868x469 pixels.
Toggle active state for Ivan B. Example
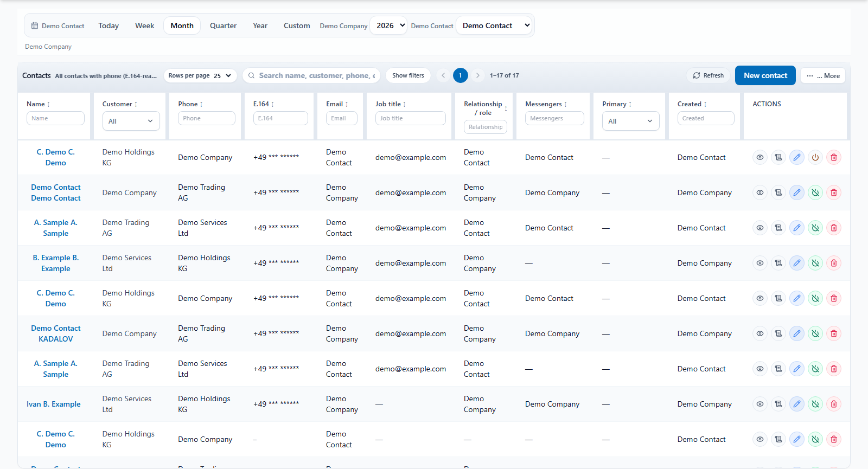click(815, 404)
